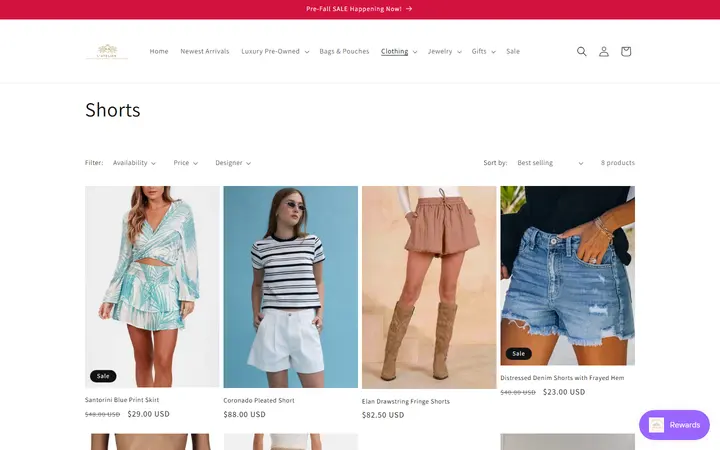The height and width of the screenshot is (450, 720).
Task: Open the shopping cart icon
Action: 625,51
